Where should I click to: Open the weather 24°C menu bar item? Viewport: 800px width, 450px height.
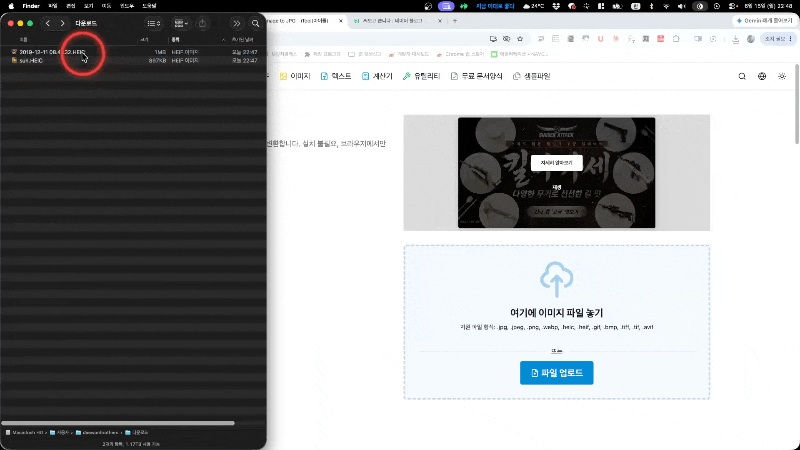(x=533, y=6)
